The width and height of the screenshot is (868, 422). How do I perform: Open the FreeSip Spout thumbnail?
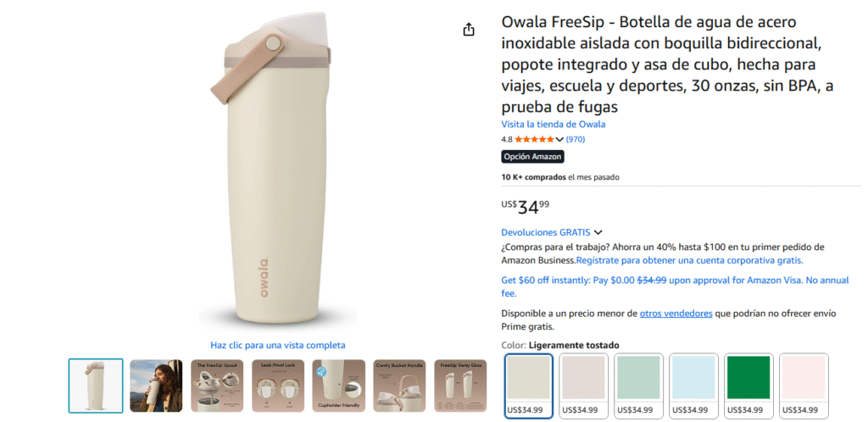point(217,386)
